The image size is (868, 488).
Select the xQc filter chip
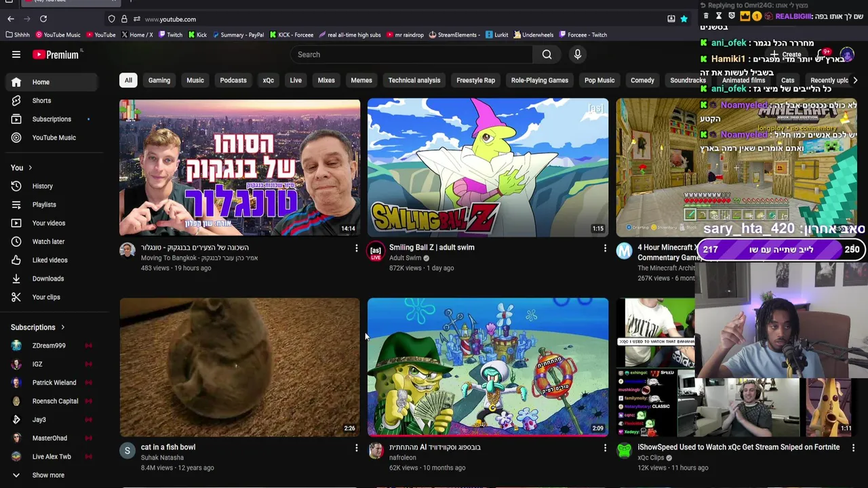269,80
